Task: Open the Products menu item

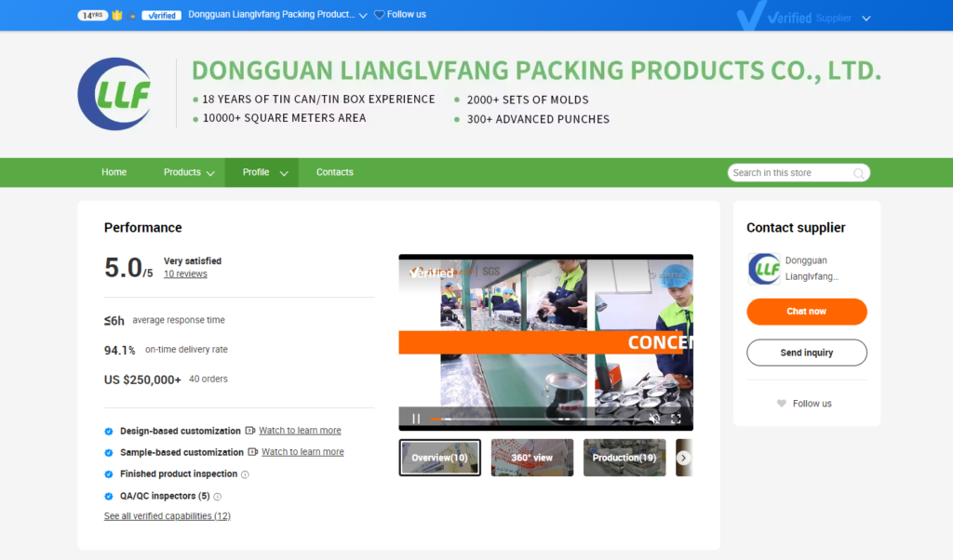Action: (x=181, y=172)
